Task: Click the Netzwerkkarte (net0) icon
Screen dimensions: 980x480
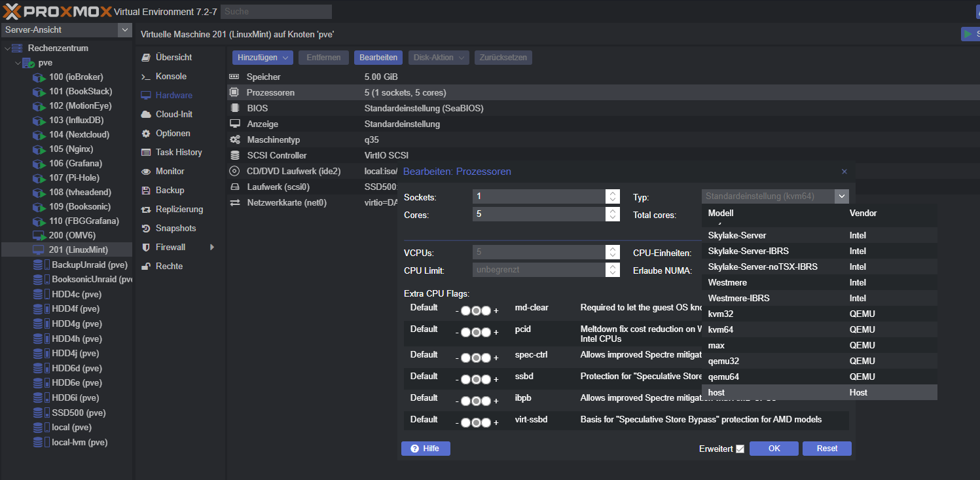Action: pyautogui.click(x=234, y=203)
